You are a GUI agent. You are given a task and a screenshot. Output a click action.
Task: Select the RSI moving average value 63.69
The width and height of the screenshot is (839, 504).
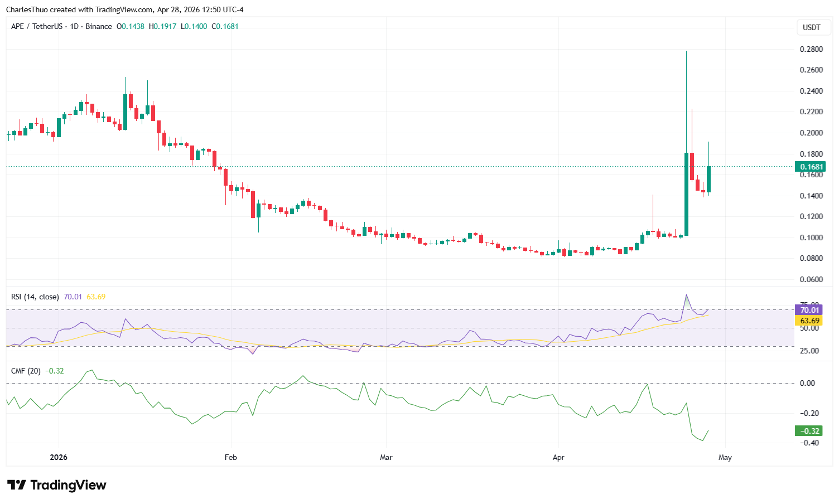point(95,297)
